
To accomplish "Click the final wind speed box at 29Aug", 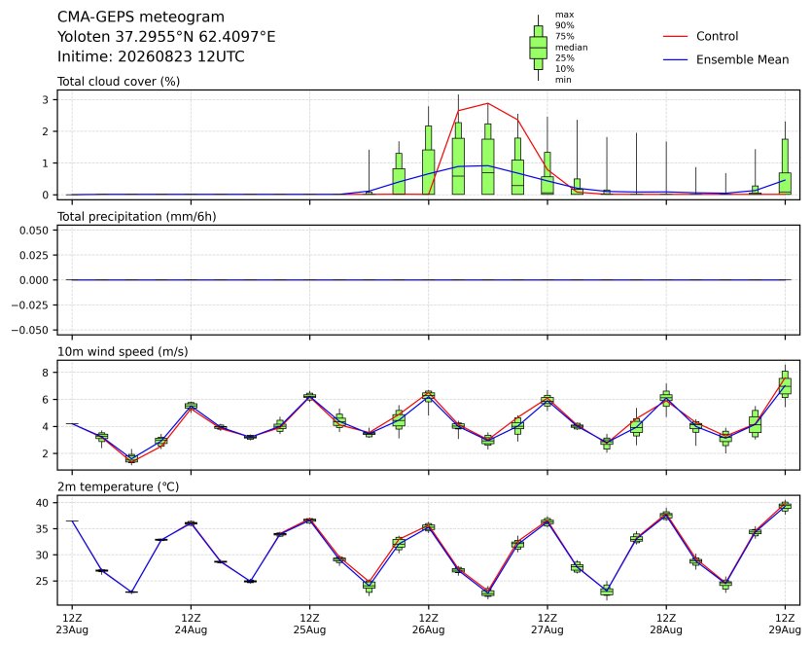I will 785,384.
